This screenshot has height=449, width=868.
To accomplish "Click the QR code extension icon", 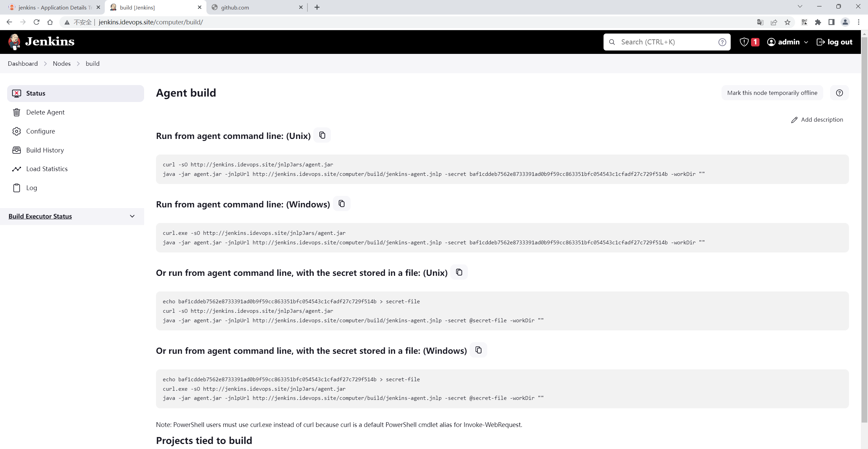I will pyautogui.click(x=804, y=22).
